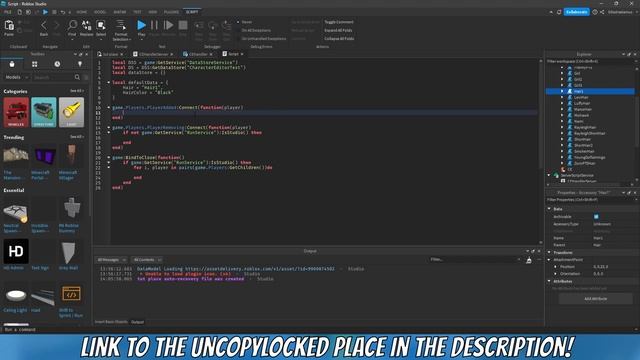This screenshot has width=640, height=360.
Task: Select ShortHair2 in the Explorer tree
Action: tap(583, 145)
